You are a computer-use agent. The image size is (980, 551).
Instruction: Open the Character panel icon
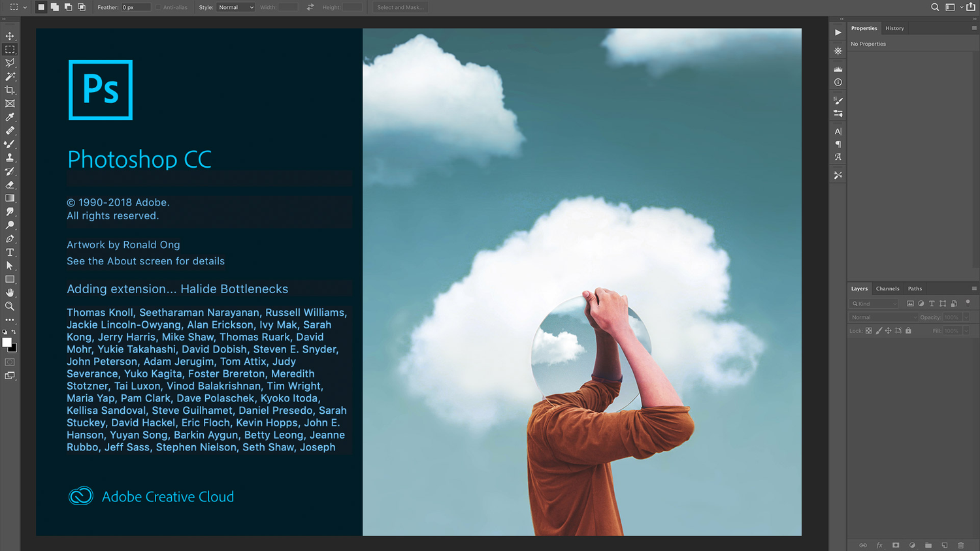(x=838, y=131)
